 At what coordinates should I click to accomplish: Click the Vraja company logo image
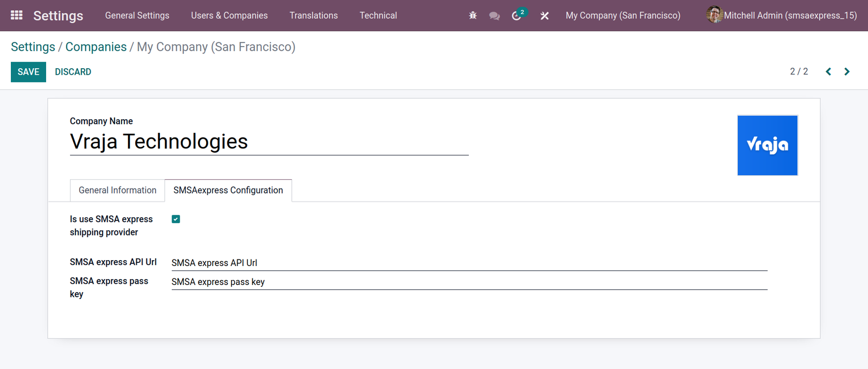pos(767,145)
